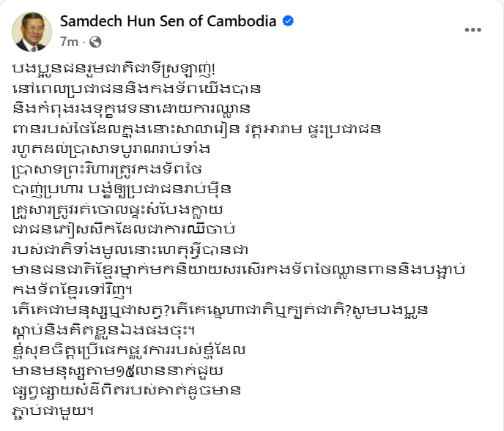The width and height of the screenshot is (504, 431).
Task: Open the Samdech Hun Sen of Cambodia page
Action: [168, 21]
